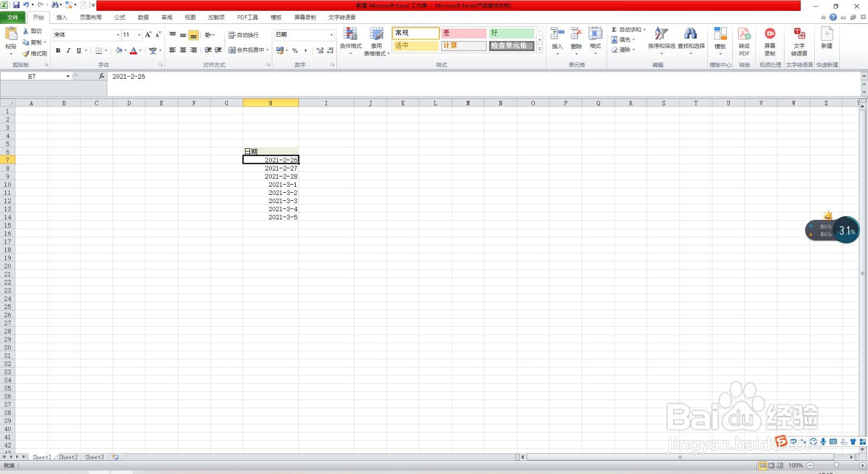Increase font size with the large A

point(148,35)
